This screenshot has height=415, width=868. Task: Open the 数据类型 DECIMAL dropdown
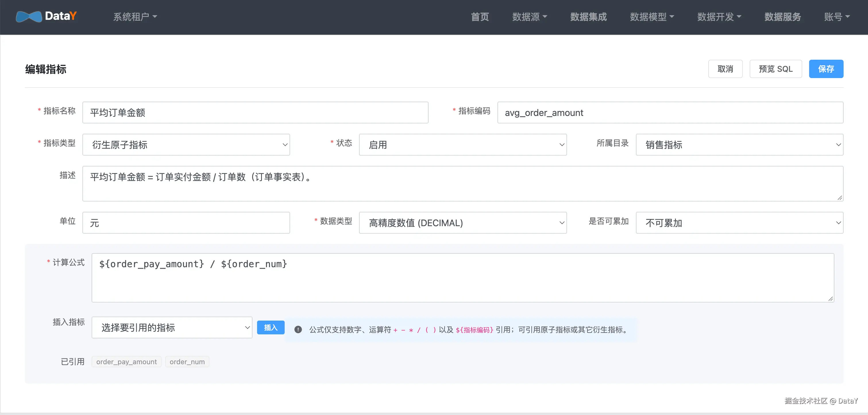(x=463, y=223)
